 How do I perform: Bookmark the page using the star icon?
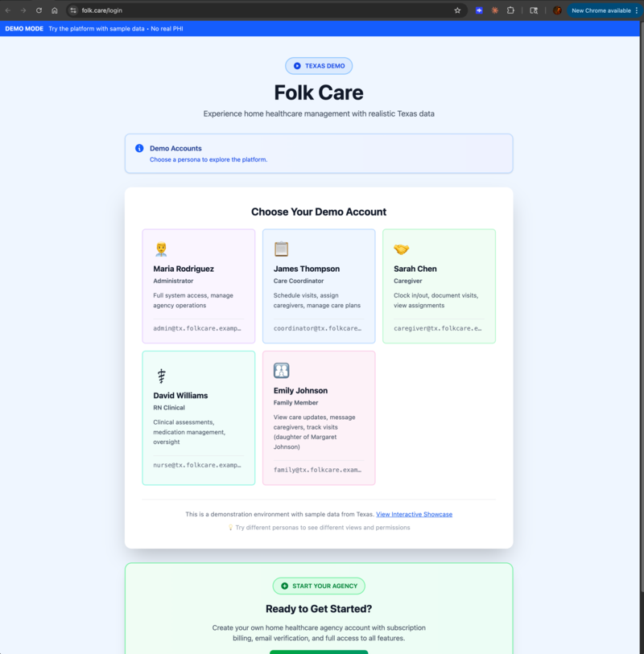coord(456,10)
